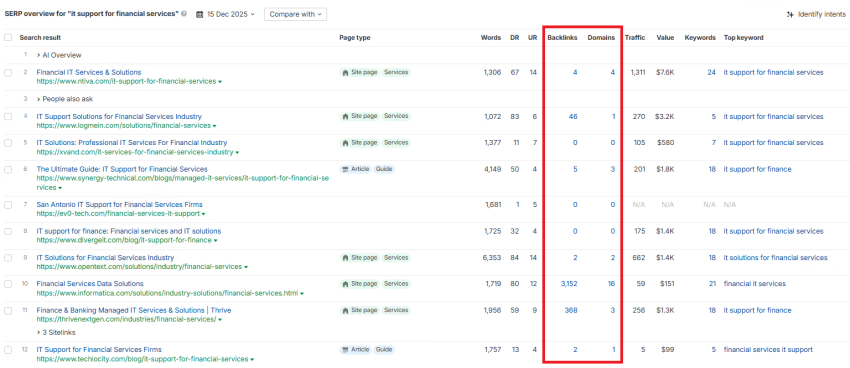
Task: Click Site page icon in ntiva.com row
Action: click(345, 72)
